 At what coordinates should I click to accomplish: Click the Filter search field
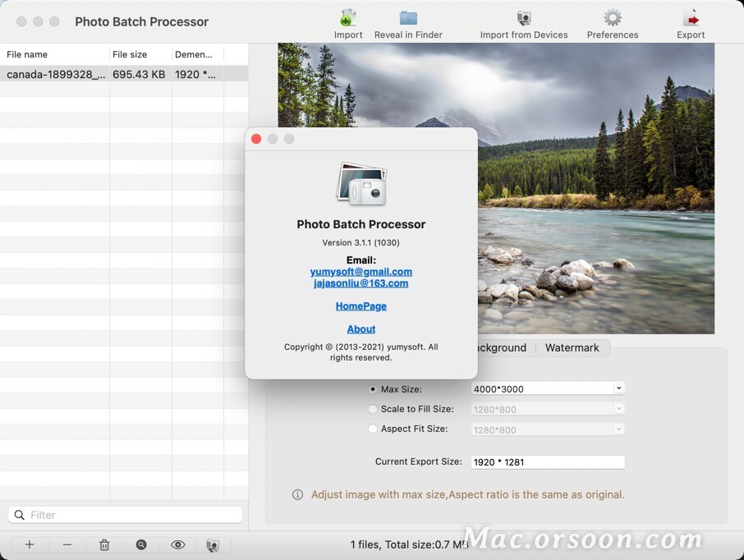tap(126, 515)
